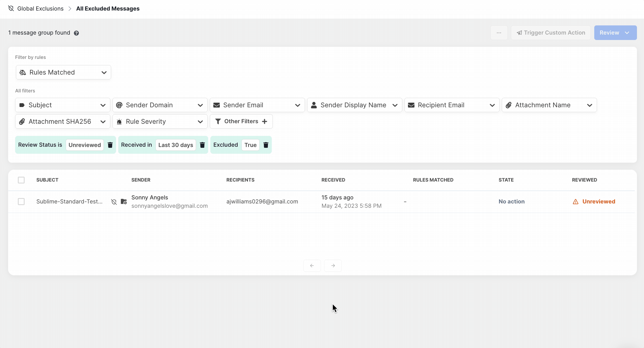Check the select-all header checkbox
The image size is (644, 348).
pos(21,180)
